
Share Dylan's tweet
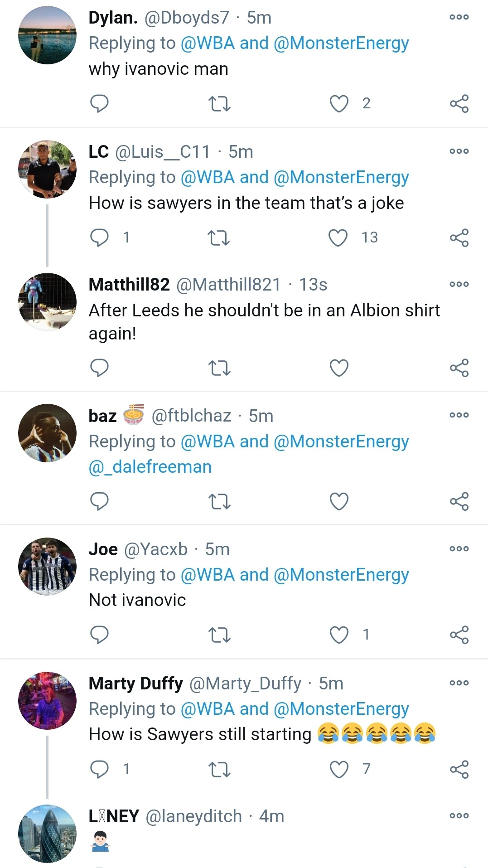459,103
